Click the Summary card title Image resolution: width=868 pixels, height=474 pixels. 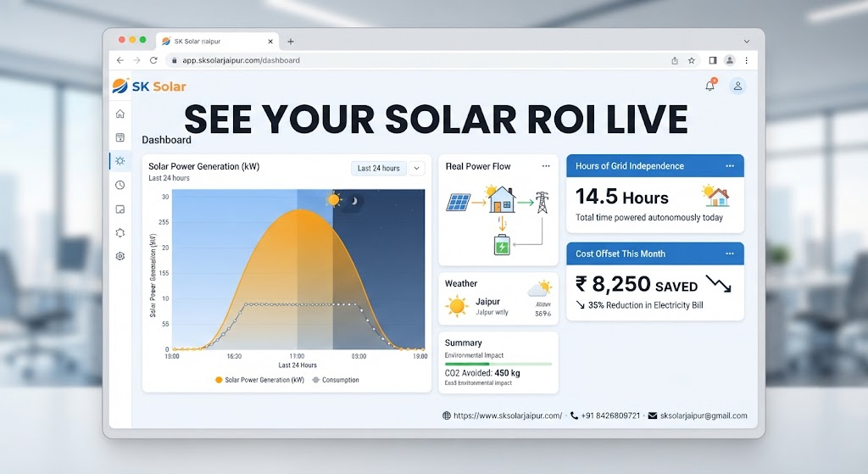click(464, 343)
